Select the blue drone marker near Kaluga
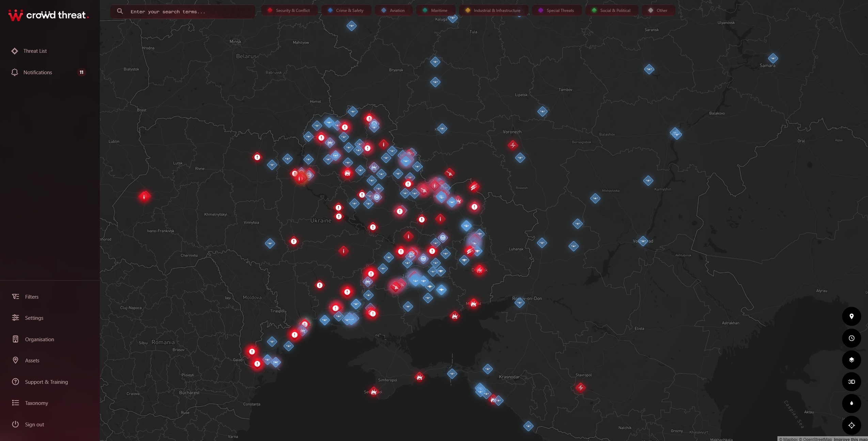Screen dimensions: 868x441 click(452, 18)
